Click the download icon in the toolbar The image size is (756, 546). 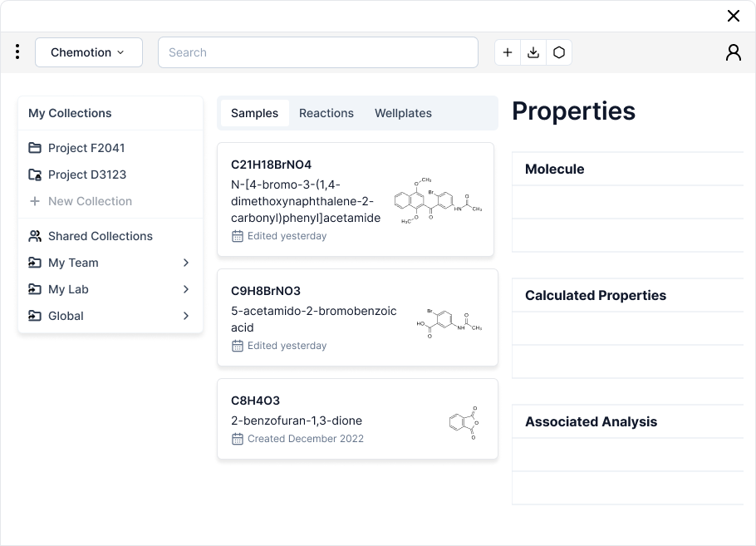click(x=533, y=52)
